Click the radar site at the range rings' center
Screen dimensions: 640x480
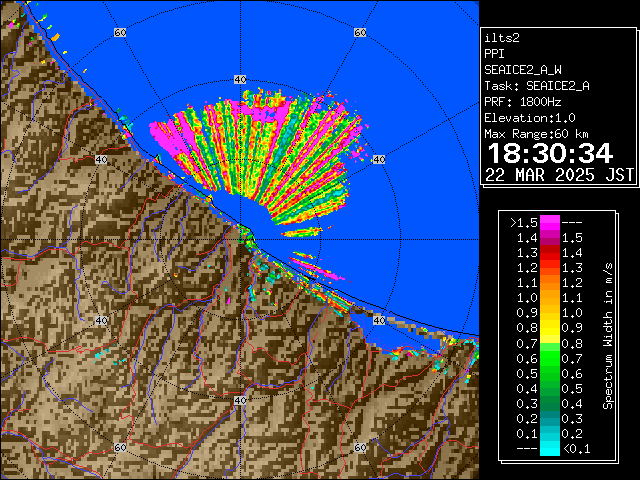click(x=240, y=240)
